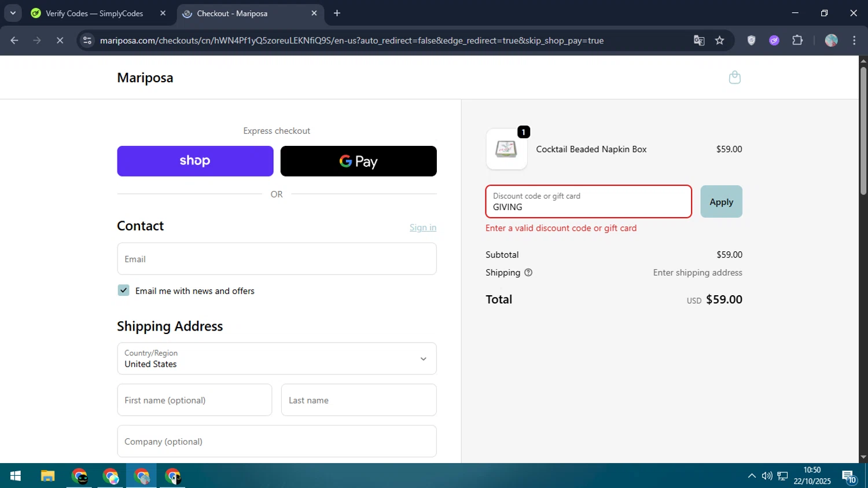
Task: Focus the discount code field containing GIVING
Action: coord(589,201)
